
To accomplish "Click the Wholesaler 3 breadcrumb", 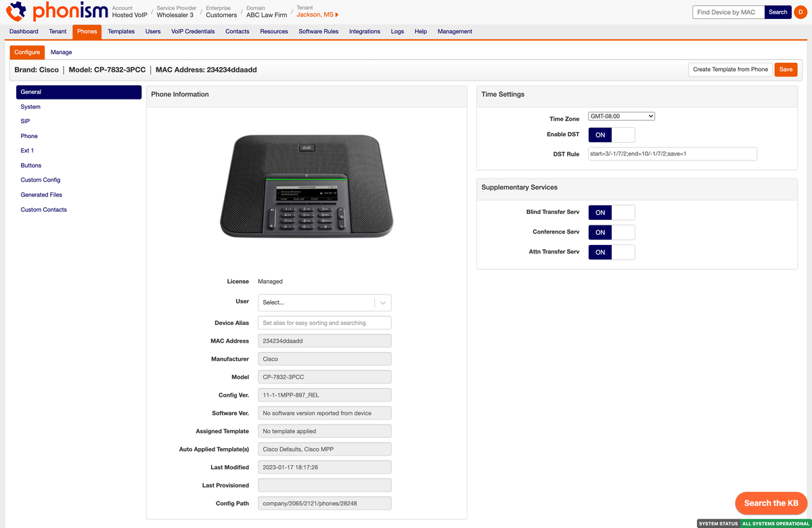I will tap(175, 15).
